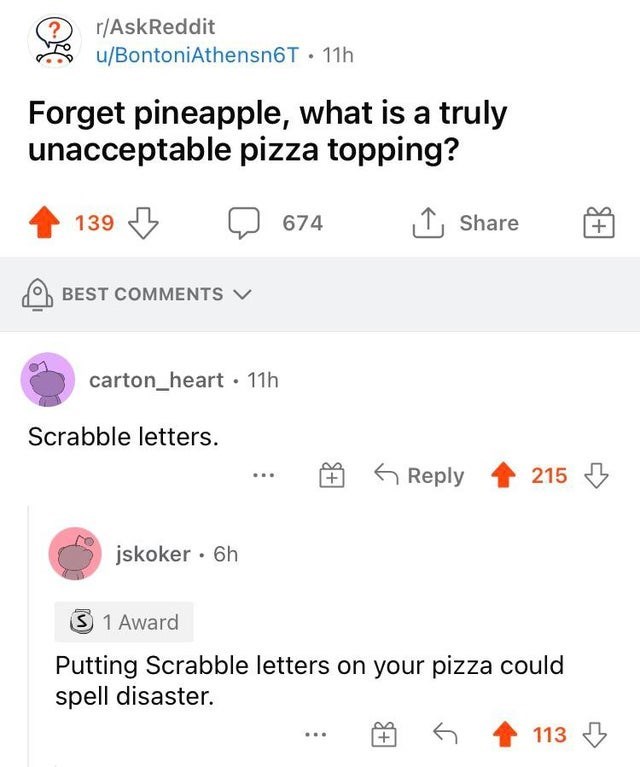Viewport: 640px width, 767px height.
Task: Open the carton_heart username link
Action: click(156, 380)
